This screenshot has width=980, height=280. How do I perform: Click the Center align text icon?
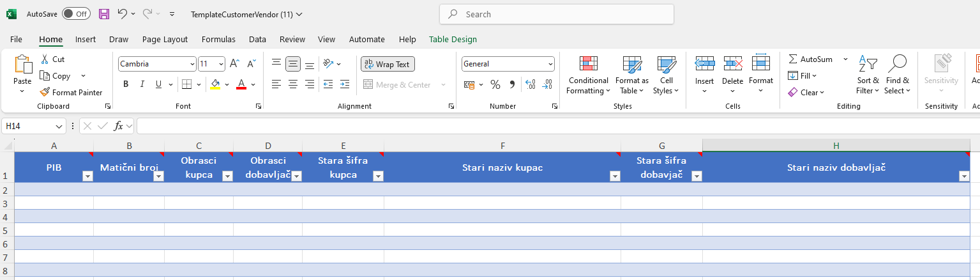click(x=293, y=84)
